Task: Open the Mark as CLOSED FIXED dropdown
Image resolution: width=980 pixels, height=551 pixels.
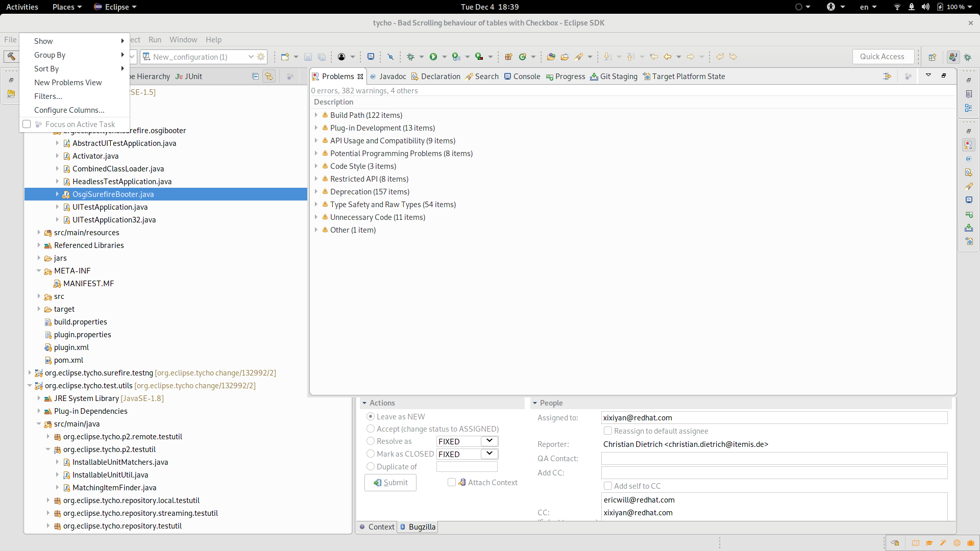Action: coord(489,454)
